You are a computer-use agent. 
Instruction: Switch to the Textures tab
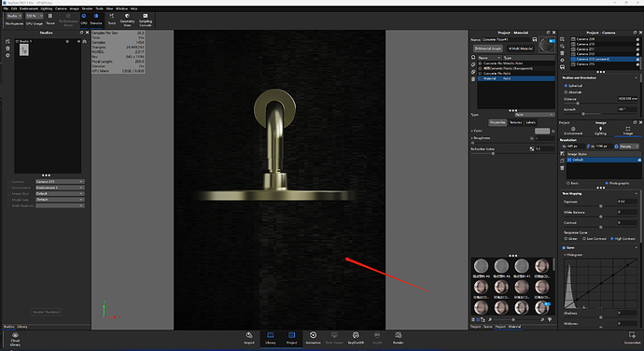tap(515, 122)
